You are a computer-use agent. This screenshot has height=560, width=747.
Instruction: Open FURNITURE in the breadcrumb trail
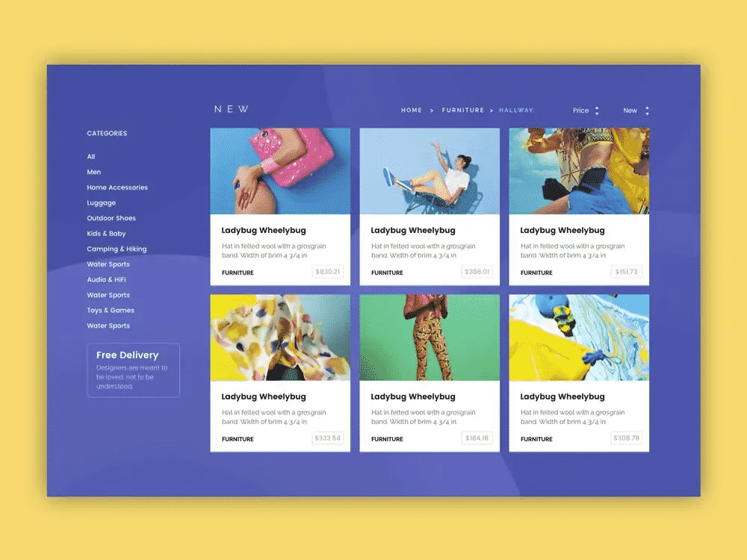(462, 110)
